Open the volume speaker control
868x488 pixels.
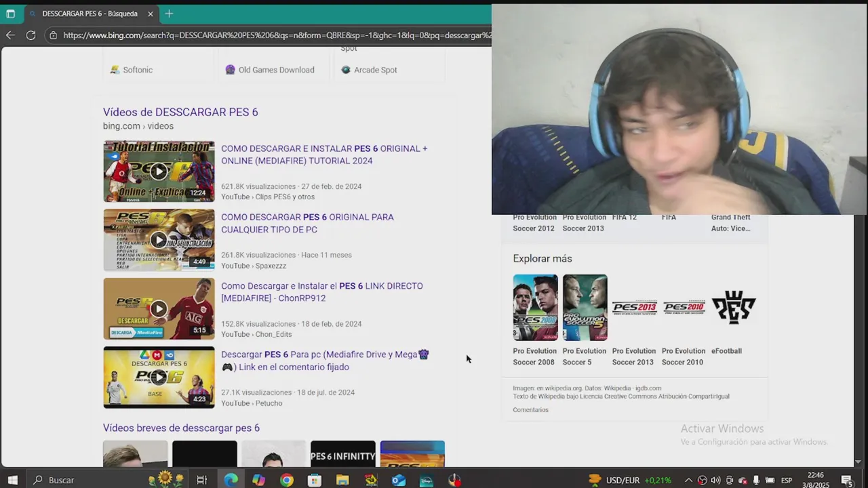coord(715,480)
